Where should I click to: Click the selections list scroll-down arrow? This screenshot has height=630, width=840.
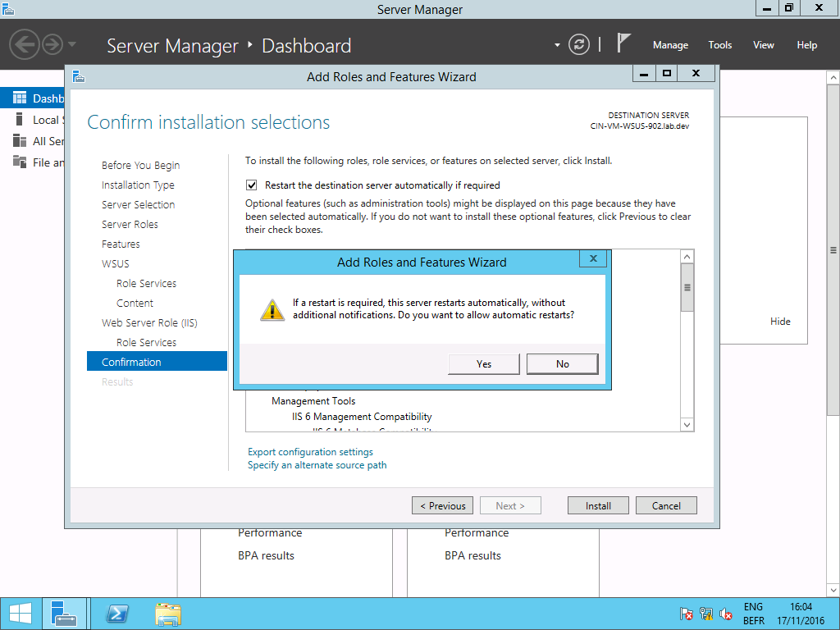click(687, 425)
